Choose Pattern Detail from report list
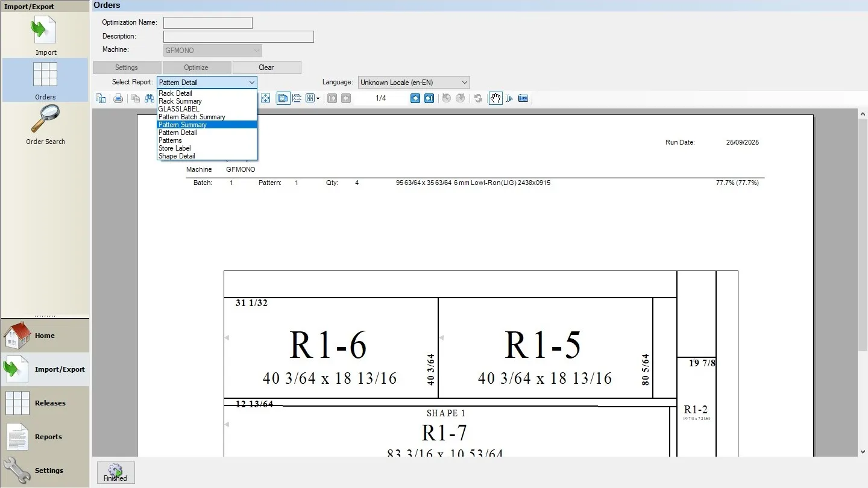The image size is (868, 488). pyautogui.click(x=207, y=133)
